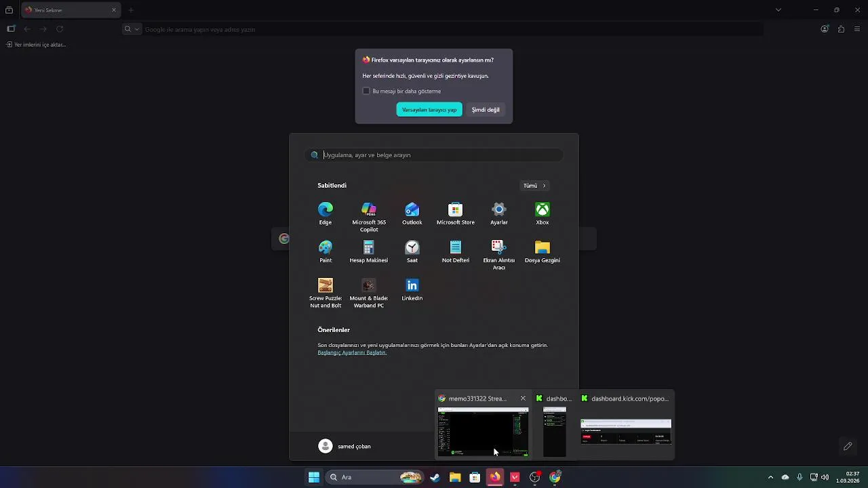Click taskbar 'Ara' search box

[x=373, y=477]
